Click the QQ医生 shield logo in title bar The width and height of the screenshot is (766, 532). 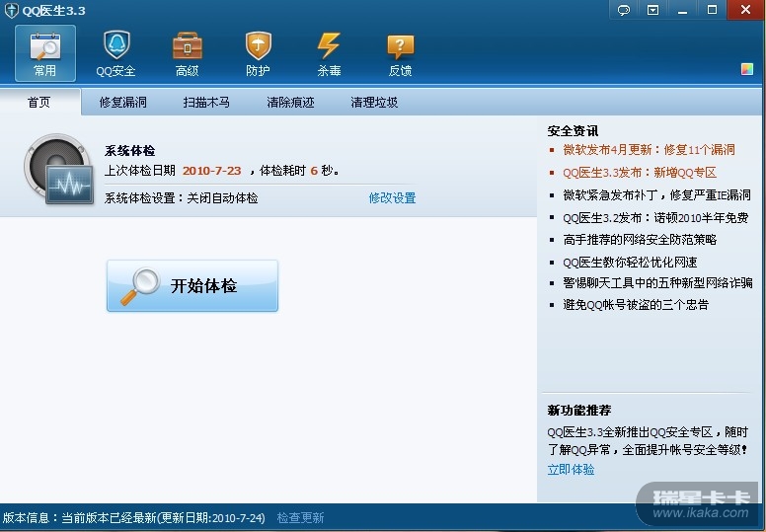point(11,10)
